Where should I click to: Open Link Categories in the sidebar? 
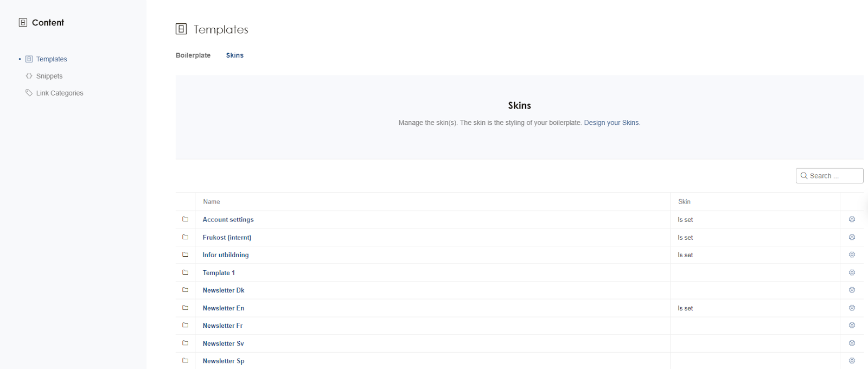click(60, 93)
